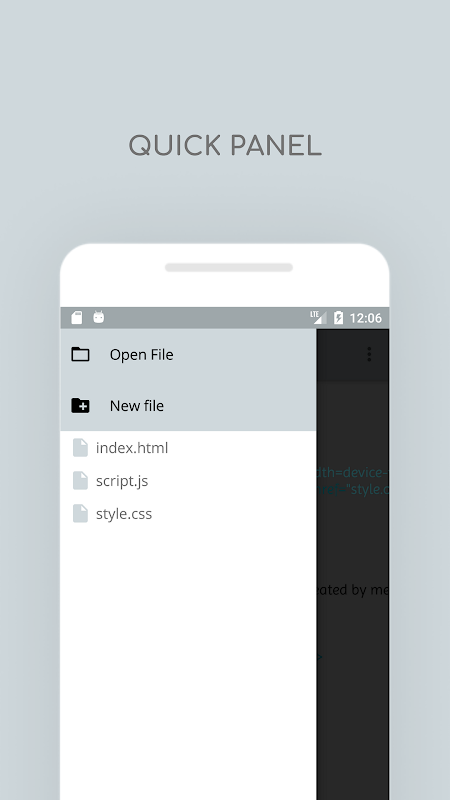This screenshot has width=450, height=800.
Task: Tap the dimmed "style.c" code text
Action: tap(367, 489)
